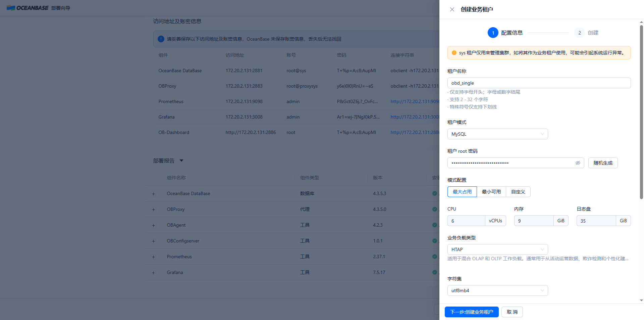The height and width of the screenshot is (320, 644).
Task: Click the account root@proxysys
Action: (302, 86)
